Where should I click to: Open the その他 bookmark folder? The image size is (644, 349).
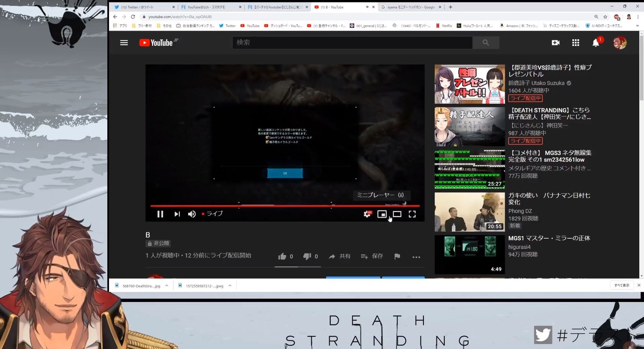pos(164,26)
